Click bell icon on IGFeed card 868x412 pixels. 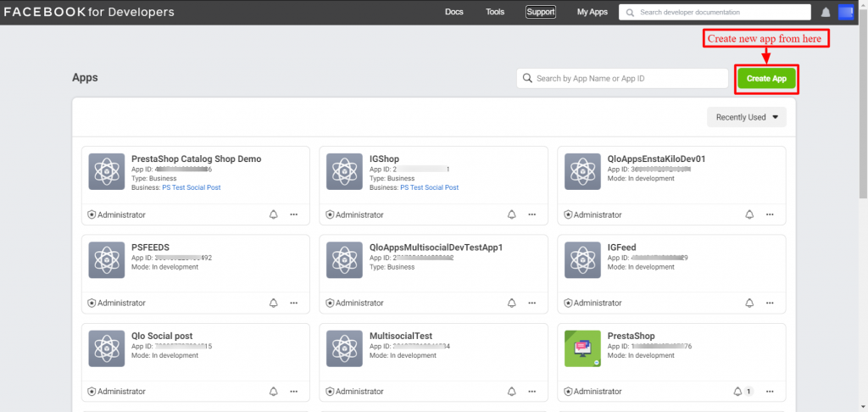pyautogui.click(x=749, y=303)
